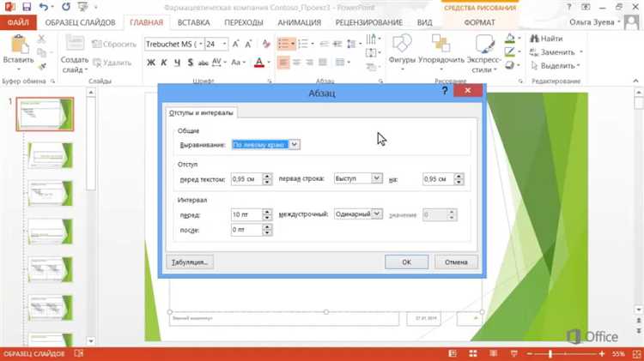
Task: Open the АНИМАЦИЯ ribbon tab
Action: coord(300,22)
